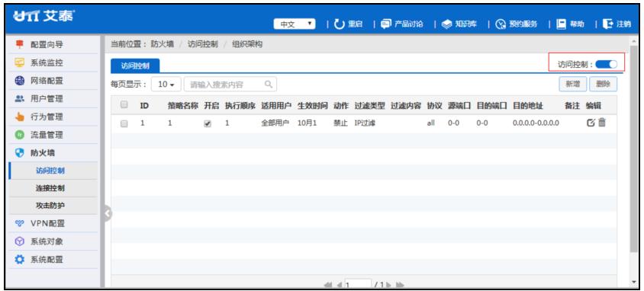The image size is (644, 291).
Task: Click the 新增 add button
Action: [x=573, y=84]
